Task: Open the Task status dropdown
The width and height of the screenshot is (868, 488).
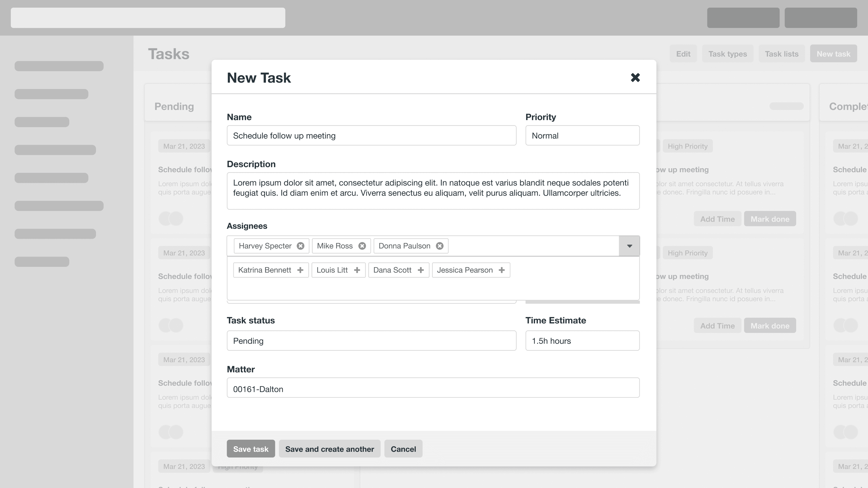Action: (x=371, y=341)
